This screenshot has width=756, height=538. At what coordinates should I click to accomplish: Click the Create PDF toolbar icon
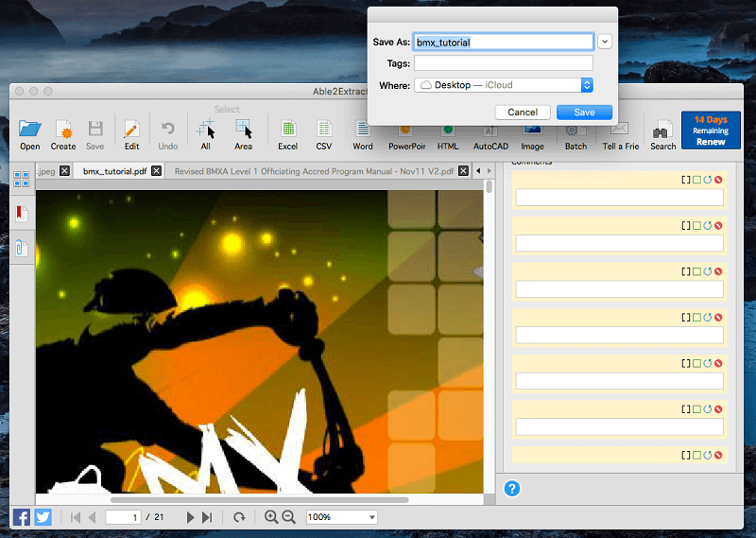coord(63,134)
